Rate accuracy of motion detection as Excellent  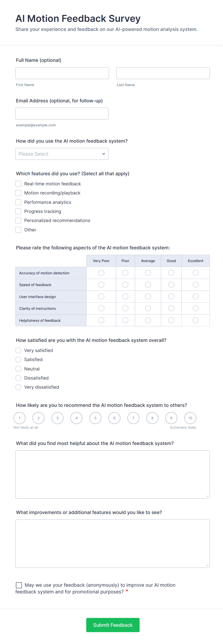point(195,273)
